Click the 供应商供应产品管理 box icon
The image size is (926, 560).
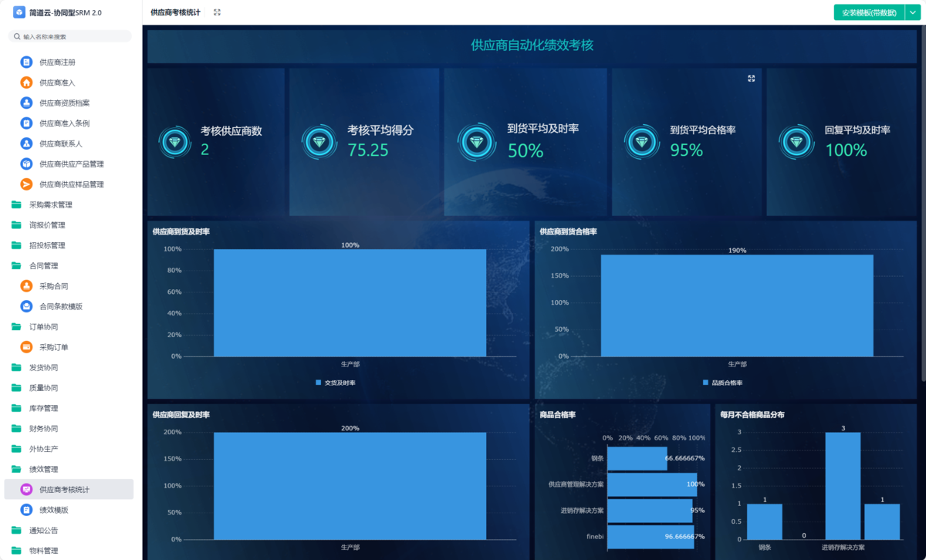pos(26,164)
